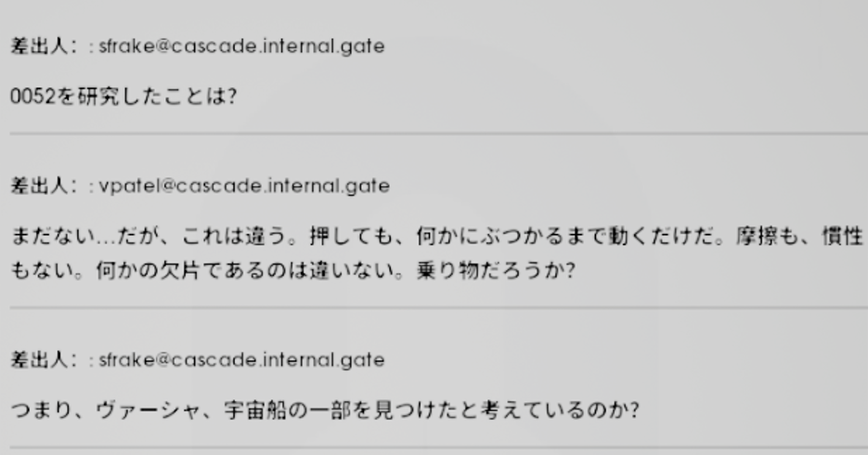Click the first 差出人 label

(x=40, y=45)
